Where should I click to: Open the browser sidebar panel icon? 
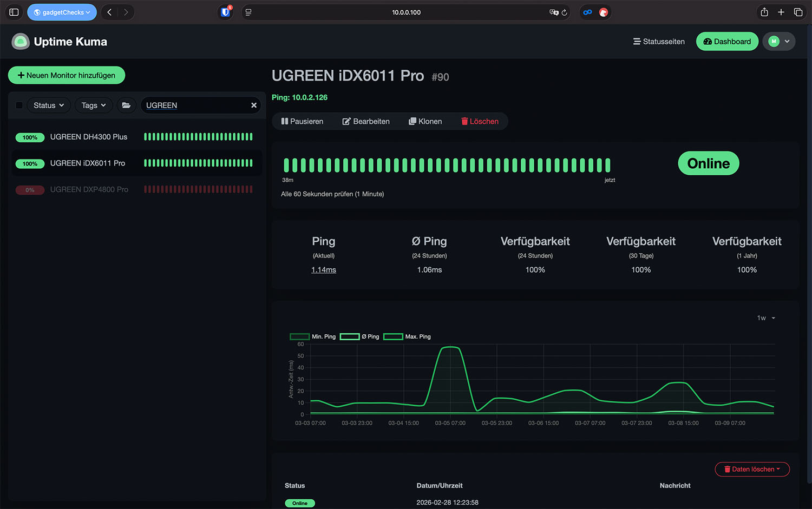14,12
